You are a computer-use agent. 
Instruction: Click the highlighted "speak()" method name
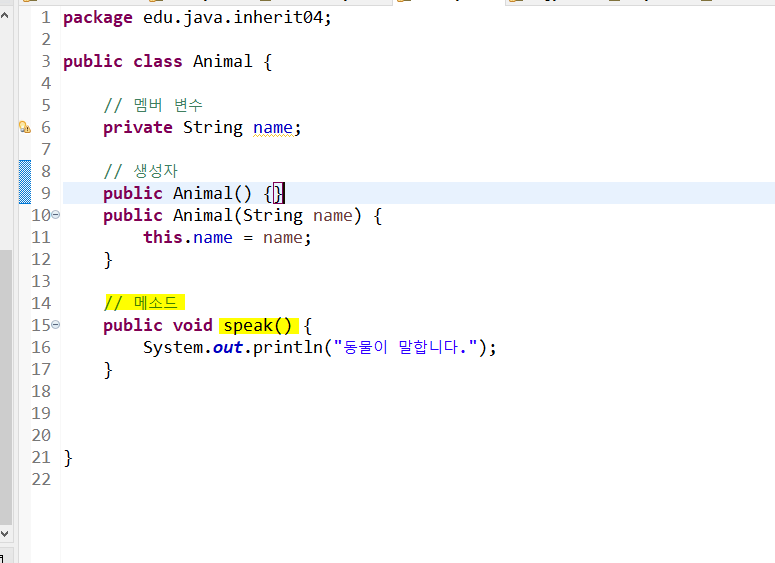(x=258, y=326)
